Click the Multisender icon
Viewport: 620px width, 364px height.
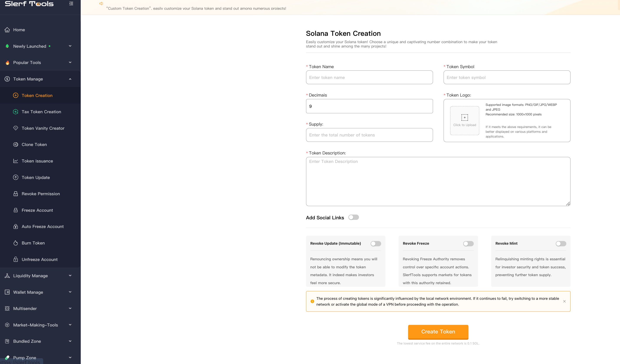click(x=7, y=308)
